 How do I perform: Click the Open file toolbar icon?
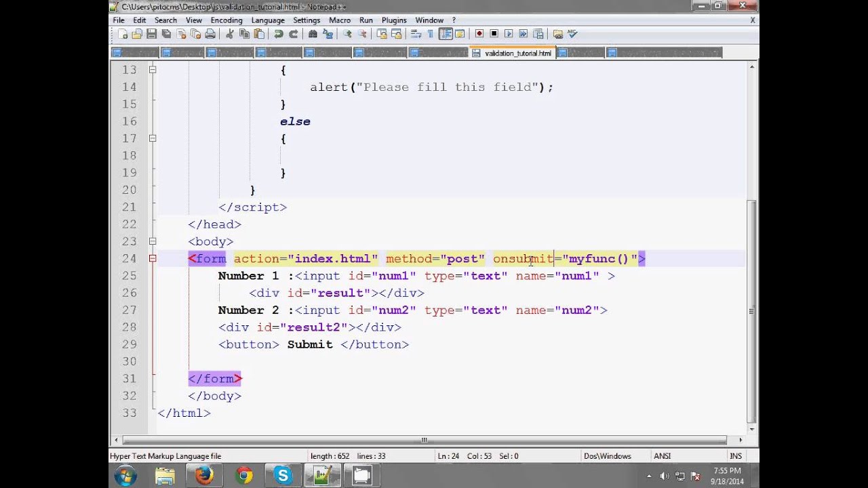point(137,34)
